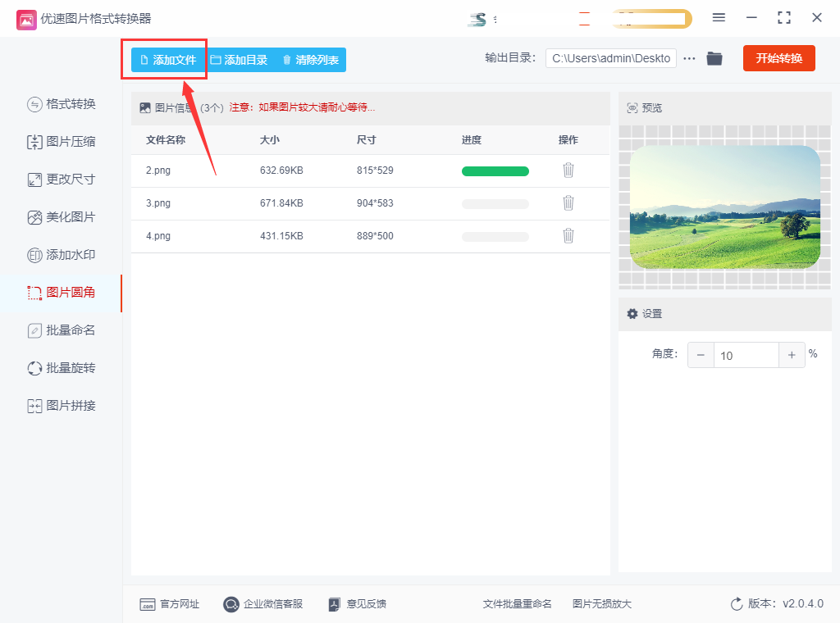This screenshot has height=623, width=840.
Task: Click the settings gear icon in 设置 panel
Action: (x=632, y=314)
